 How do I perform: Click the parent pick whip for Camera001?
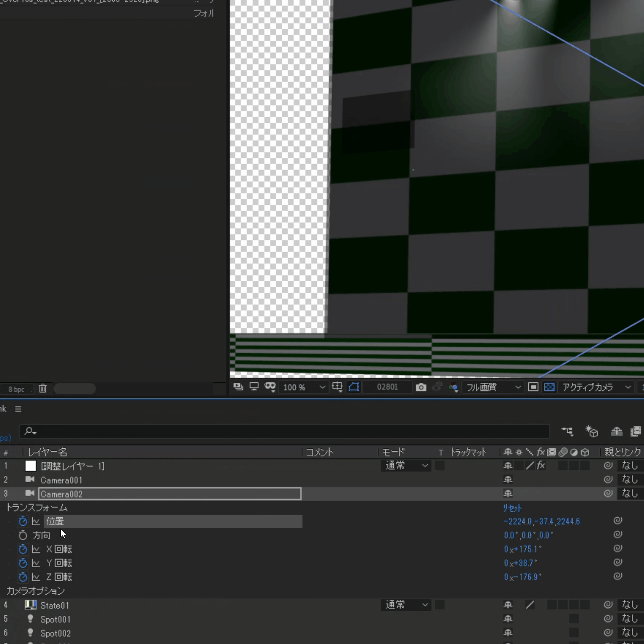pyautogui.click(x=608, y=479)
